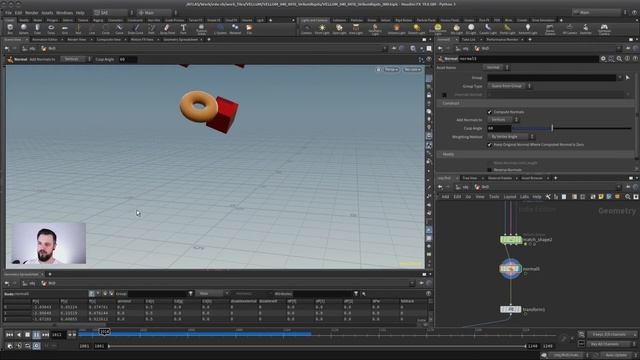Click the No cam viewport button
This screenshot has height=360, width=640.
pyautogui.click(x=412, y=69)
